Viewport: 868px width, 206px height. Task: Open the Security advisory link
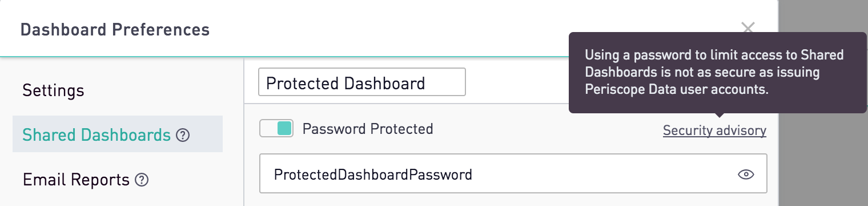coord(714,131)
